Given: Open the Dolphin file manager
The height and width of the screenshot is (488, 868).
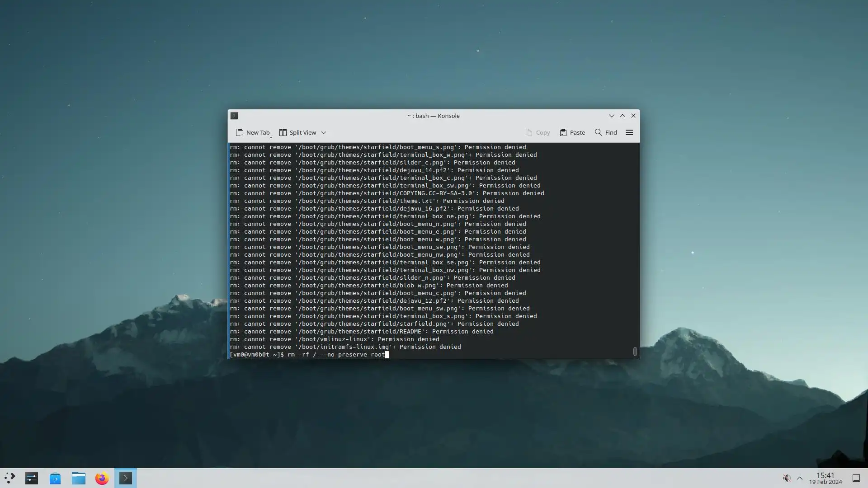Looking at the screenshot, I should (79, 478).
